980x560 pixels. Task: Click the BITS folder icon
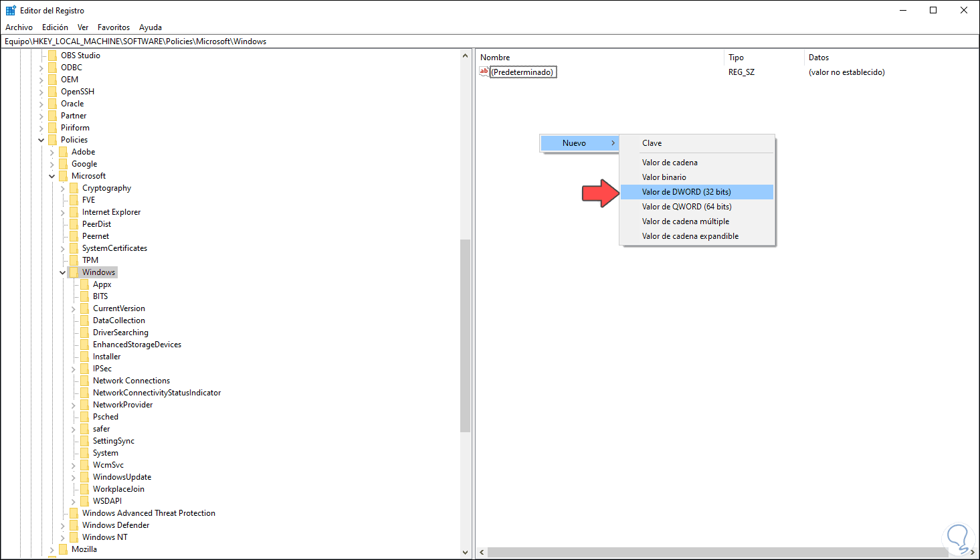click(85, 296)
